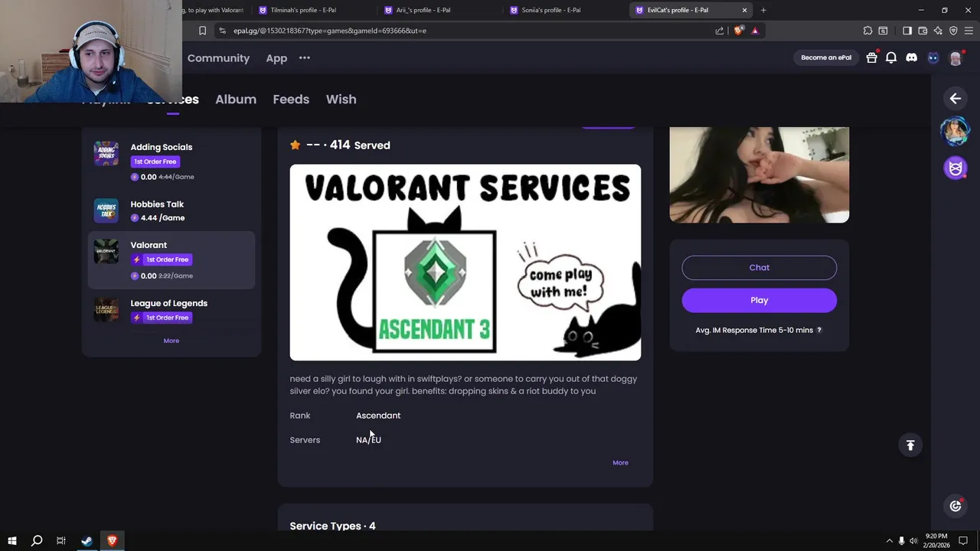980x551 pixels.
Task: Open browser extensions puzzle icon
Action: [867, 31]
